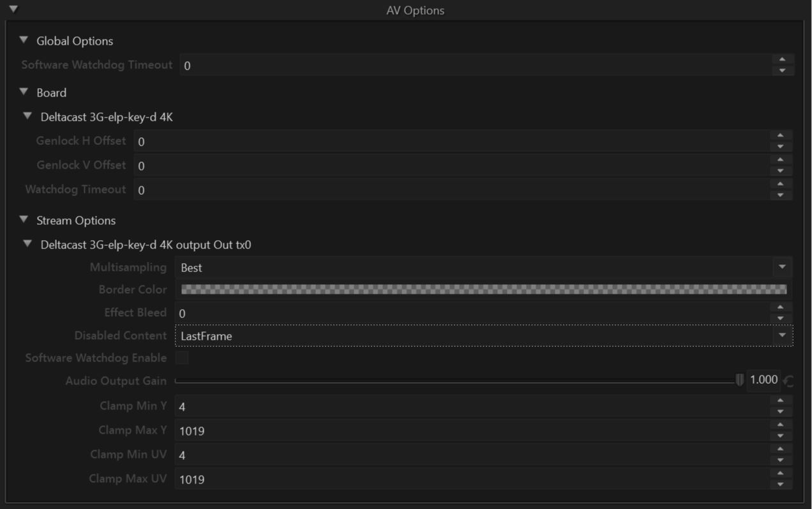Enable the Software Watchdog Enable checkbox
Image resolution: width=812 pixels, height=509 pixels.
(x=182, y=358)
